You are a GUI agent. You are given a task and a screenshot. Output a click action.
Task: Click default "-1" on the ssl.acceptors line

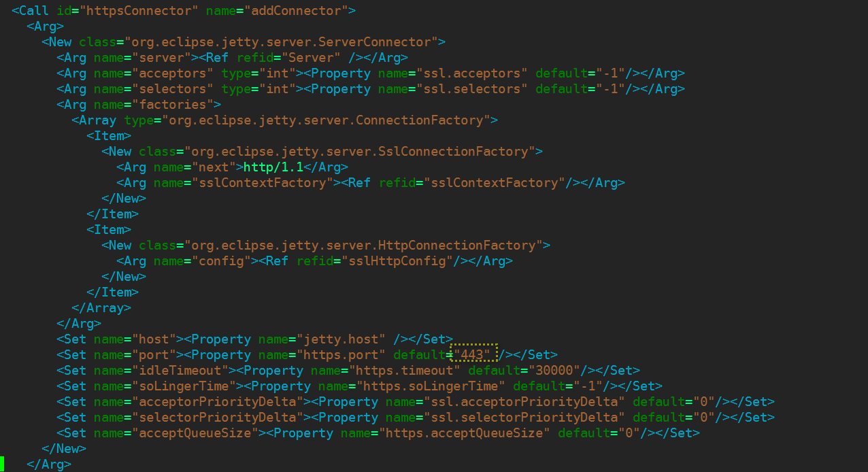[610, 73]
